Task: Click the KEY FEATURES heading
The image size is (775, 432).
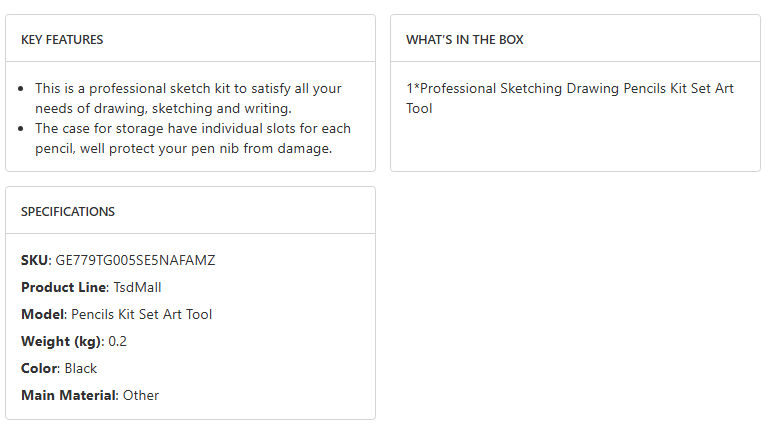Action: point(62,40)
